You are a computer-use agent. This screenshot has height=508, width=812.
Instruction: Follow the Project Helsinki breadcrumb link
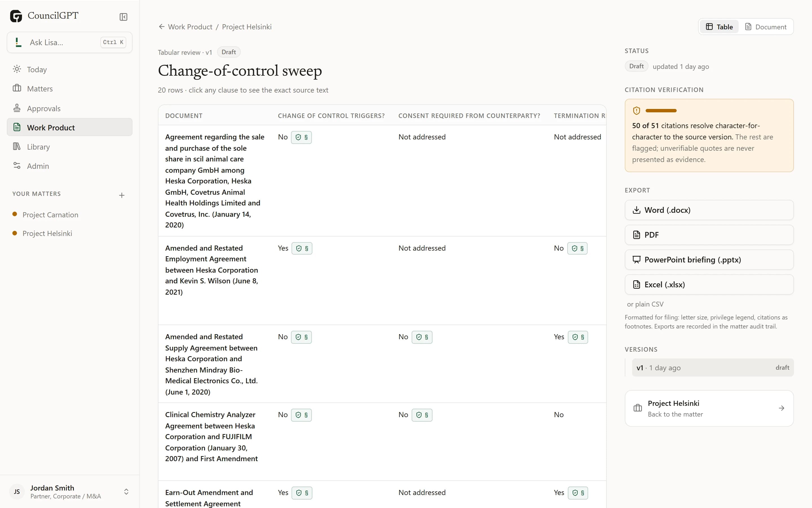(247, 27)
